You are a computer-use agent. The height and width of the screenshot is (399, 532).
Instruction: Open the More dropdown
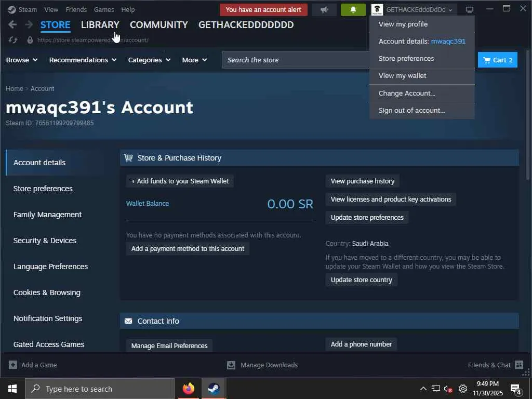[194, 60]
